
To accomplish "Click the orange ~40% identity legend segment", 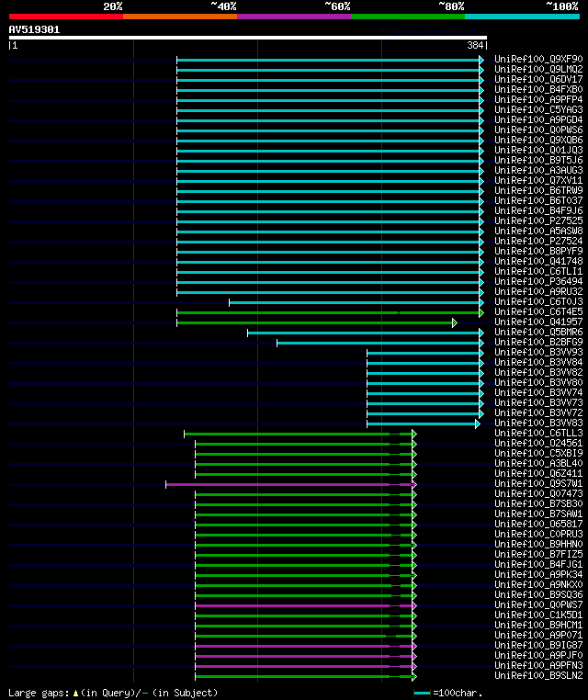I will click(x=180, y=17).
